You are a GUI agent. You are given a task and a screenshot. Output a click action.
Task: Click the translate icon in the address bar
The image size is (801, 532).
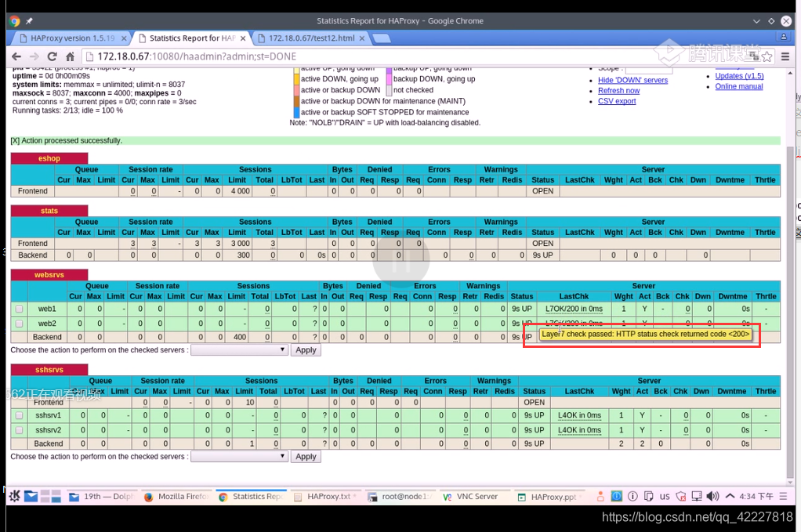click(753, 56)
